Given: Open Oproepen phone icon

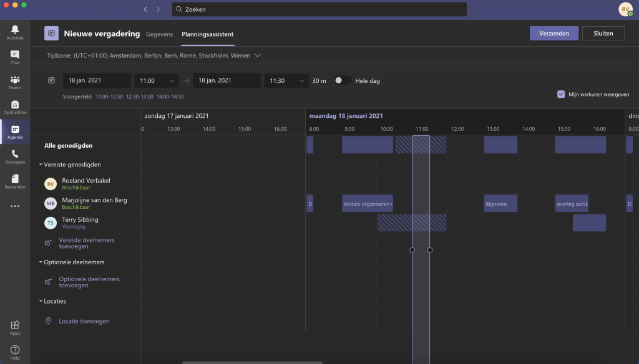Looking at the screenshot, I should 15,156.
